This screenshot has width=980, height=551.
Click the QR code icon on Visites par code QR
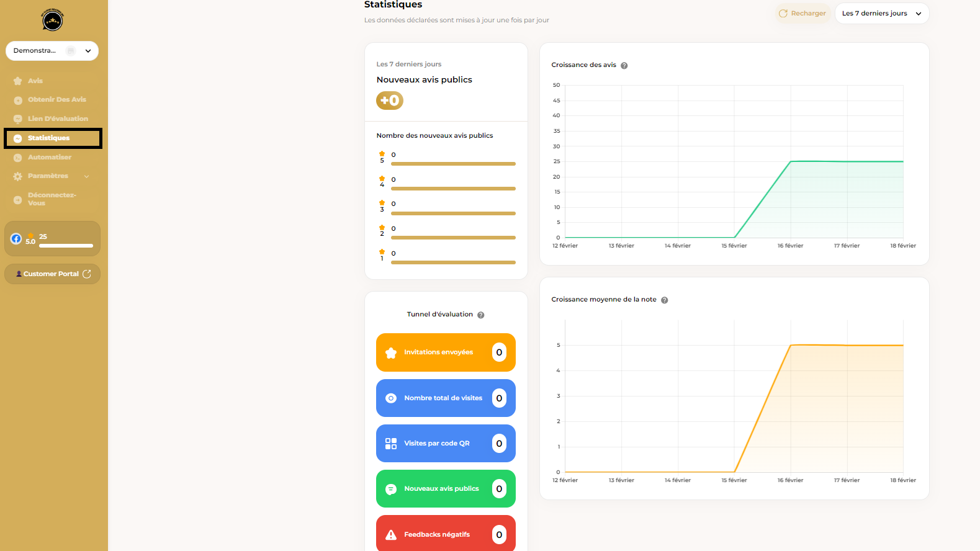point(391,444)
